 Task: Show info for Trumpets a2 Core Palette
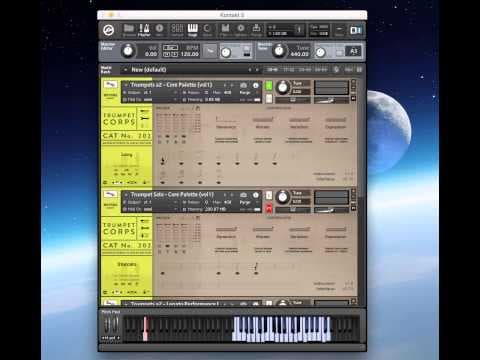(x=256, y=85)
